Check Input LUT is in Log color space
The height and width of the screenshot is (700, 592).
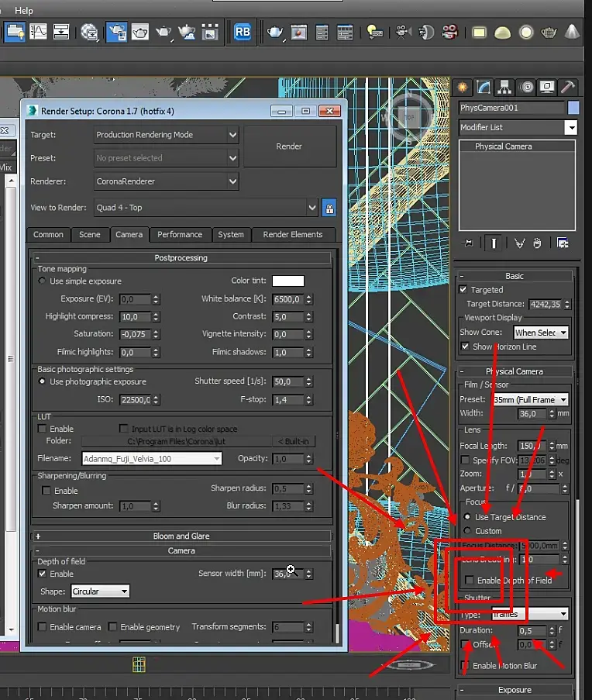pos(123,429)
